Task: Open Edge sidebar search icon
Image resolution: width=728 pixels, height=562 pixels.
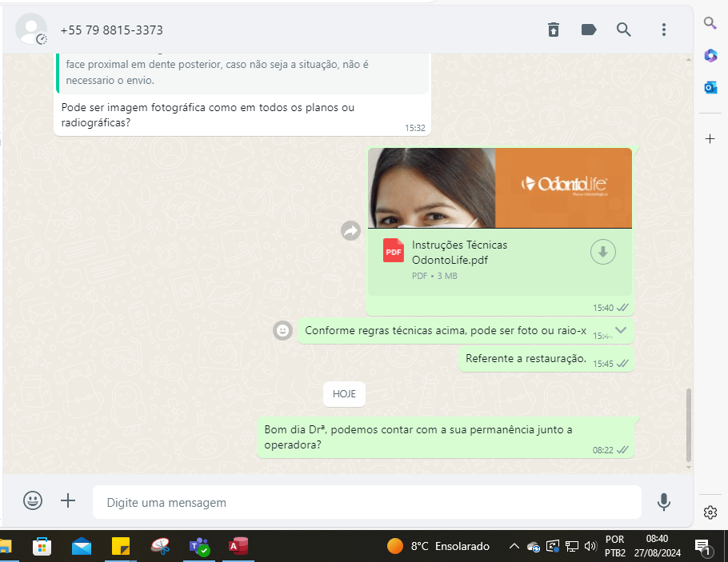Action: [710, 23]
